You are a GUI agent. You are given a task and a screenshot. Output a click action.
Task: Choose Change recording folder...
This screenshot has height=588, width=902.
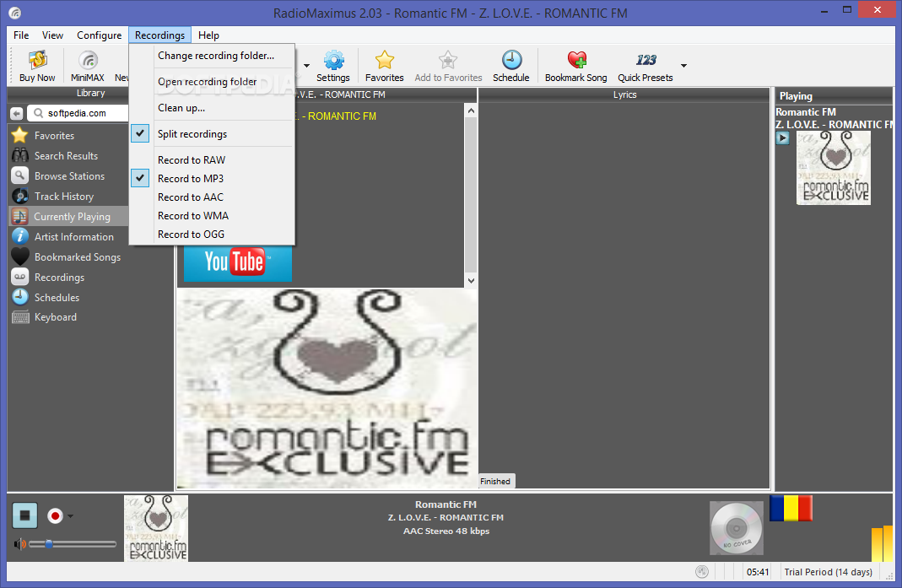tap(213, 56)
